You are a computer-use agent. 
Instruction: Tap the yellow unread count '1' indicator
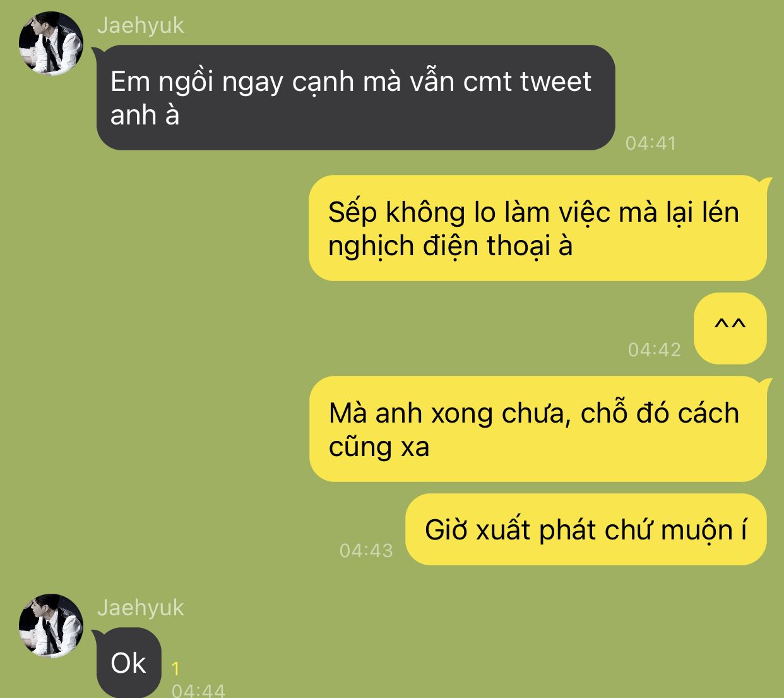[175, 669]
